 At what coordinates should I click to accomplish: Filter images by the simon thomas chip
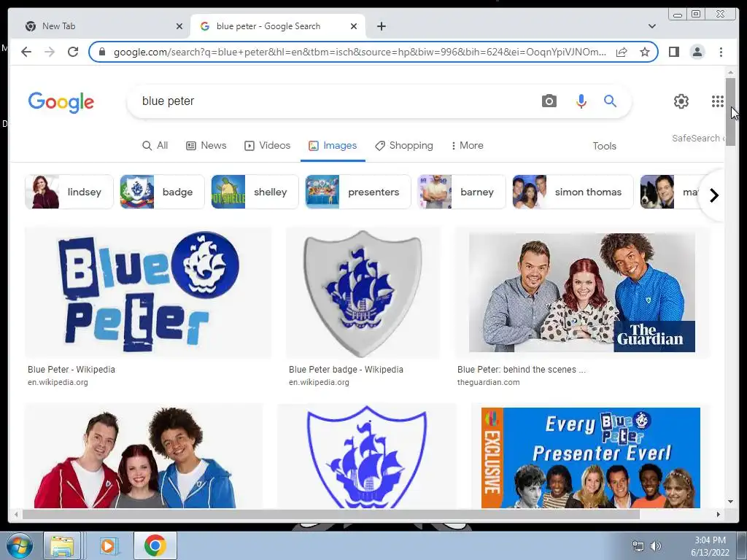(573, 192)
